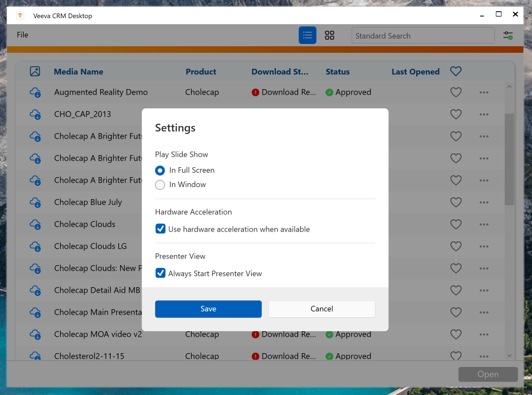Image resolution: width=532 pixels, height=395 pixels.
Task: Expand ellipsis menu for Augmented Reality Demo
Action: 484,92
